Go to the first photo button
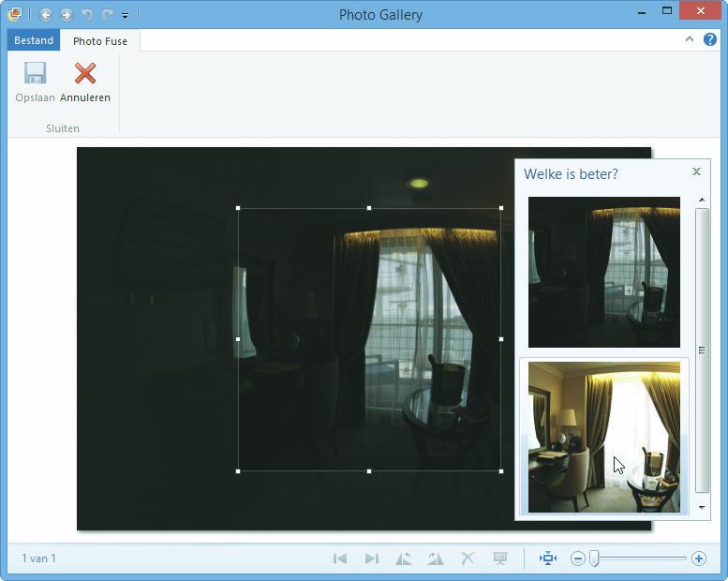 (x=340, y=559)
